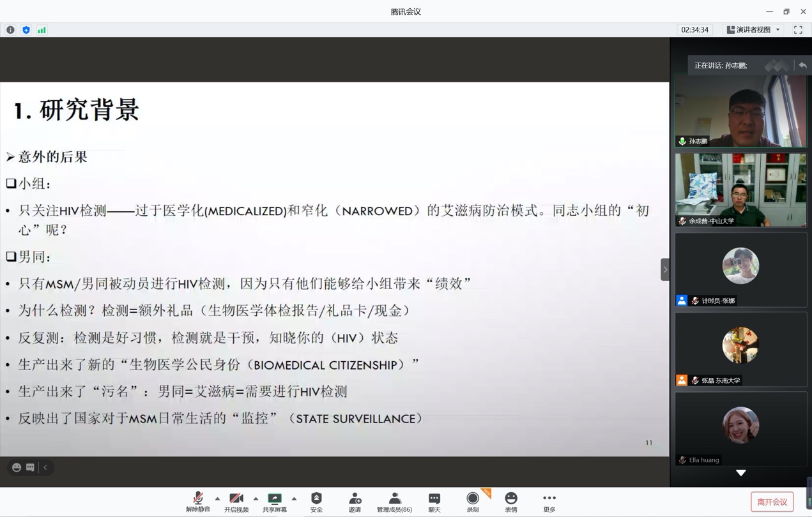Expand video options arrow beside 开启视频
This screenshot has width=812, height=517.
pyautogui.click(x=256, y=498)
